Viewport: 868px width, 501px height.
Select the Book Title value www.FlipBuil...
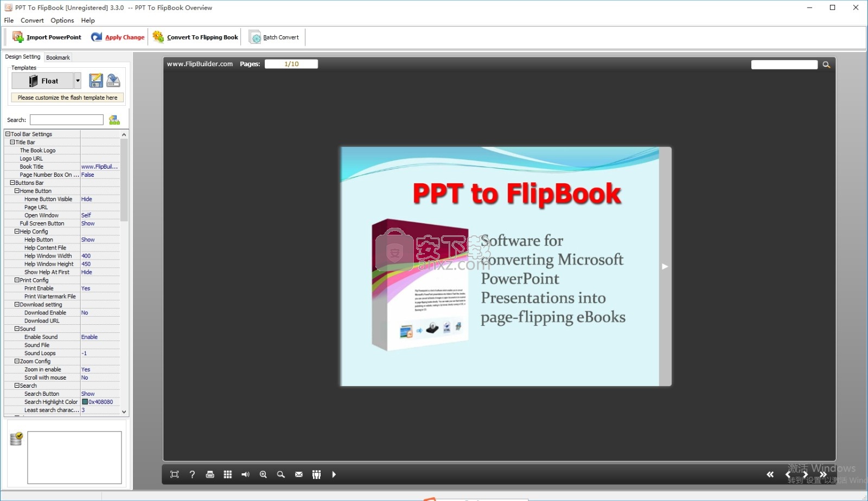100,166
